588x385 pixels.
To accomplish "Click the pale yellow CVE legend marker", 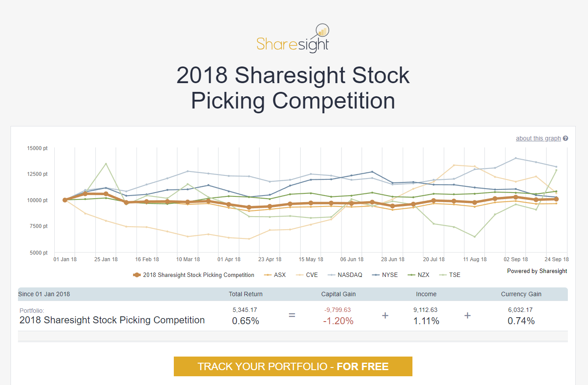I will [299, 274].
